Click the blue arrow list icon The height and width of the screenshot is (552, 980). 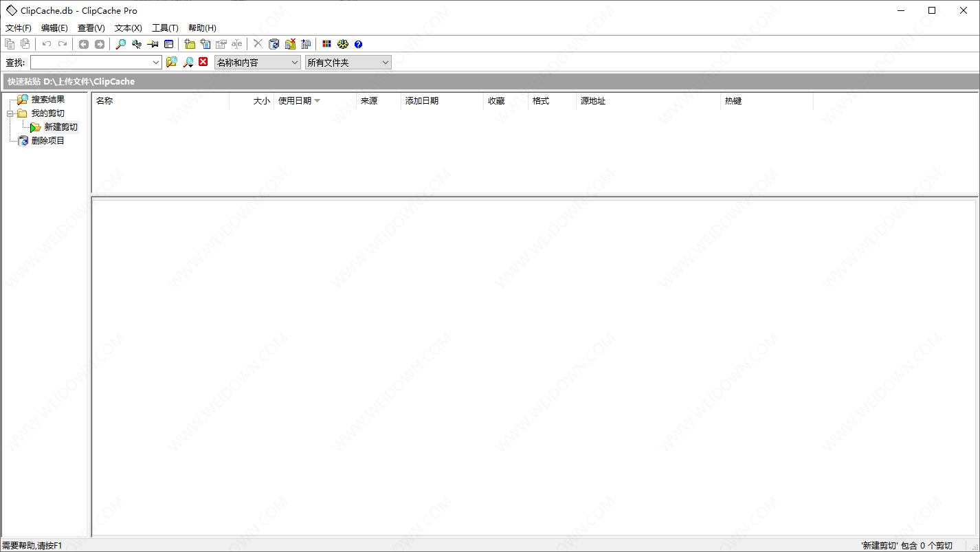point(306,44)
